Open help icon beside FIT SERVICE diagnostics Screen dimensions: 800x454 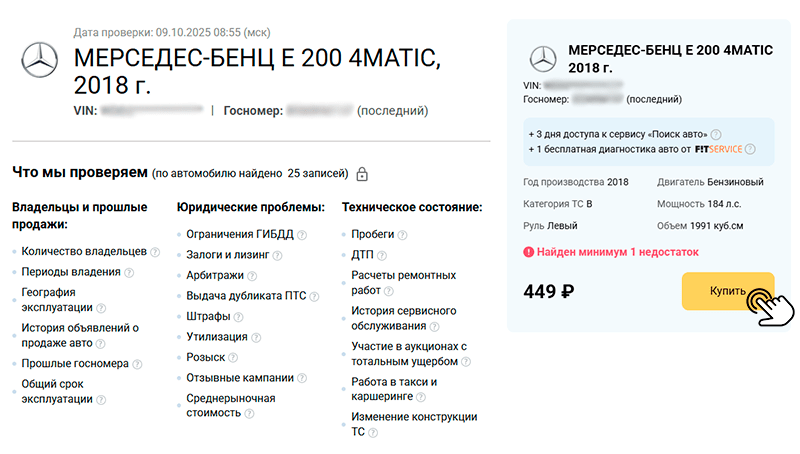[x=749, y=149]
